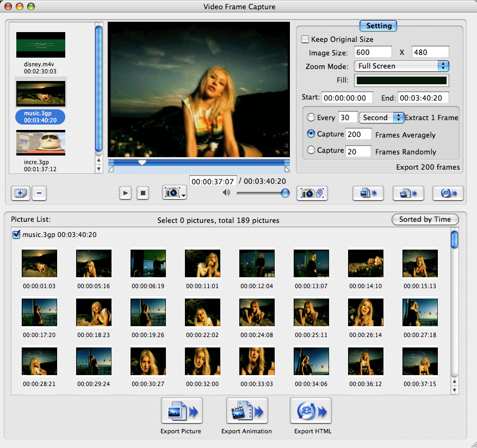Click the Export Animation toolbar icon
477x448 pixels.
(408, 193)
